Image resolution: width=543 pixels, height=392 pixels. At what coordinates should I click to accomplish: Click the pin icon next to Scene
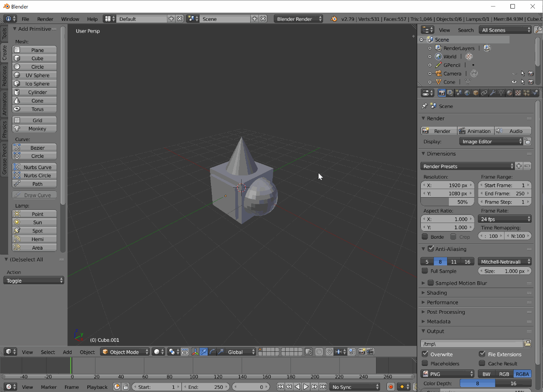pyautogui.click(x=424, y=106)
